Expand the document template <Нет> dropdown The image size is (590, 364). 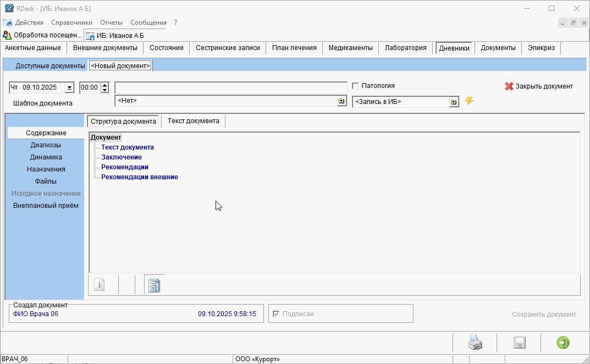pyautogui.click(x=341, y=101)
